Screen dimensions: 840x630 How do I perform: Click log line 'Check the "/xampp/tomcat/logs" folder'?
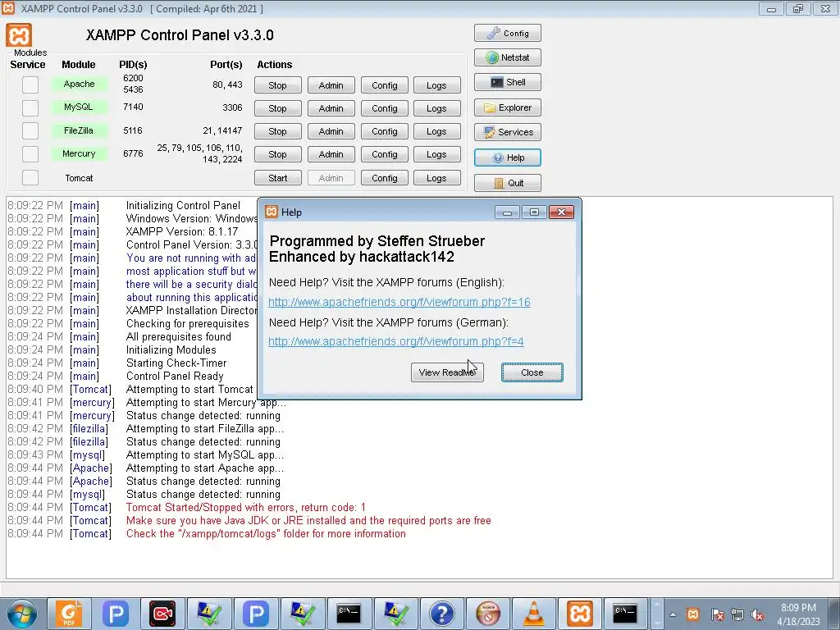tap(266, 533)
